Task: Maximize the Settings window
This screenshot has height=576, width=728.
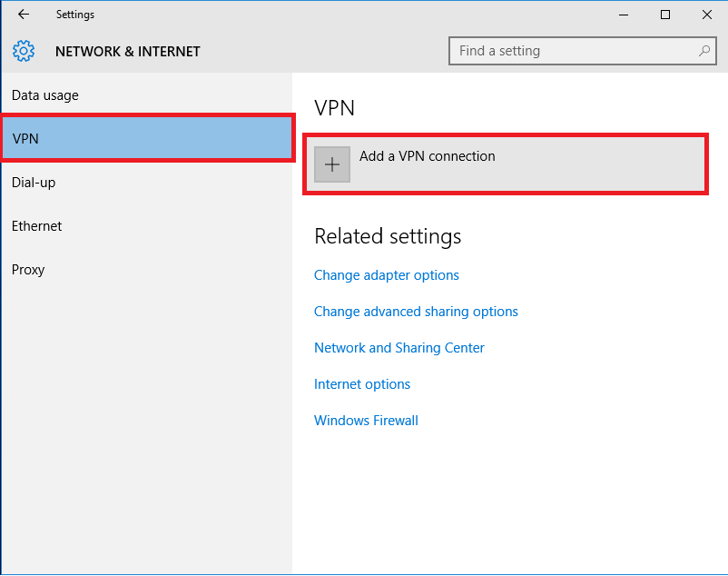Action: [665, 15]
